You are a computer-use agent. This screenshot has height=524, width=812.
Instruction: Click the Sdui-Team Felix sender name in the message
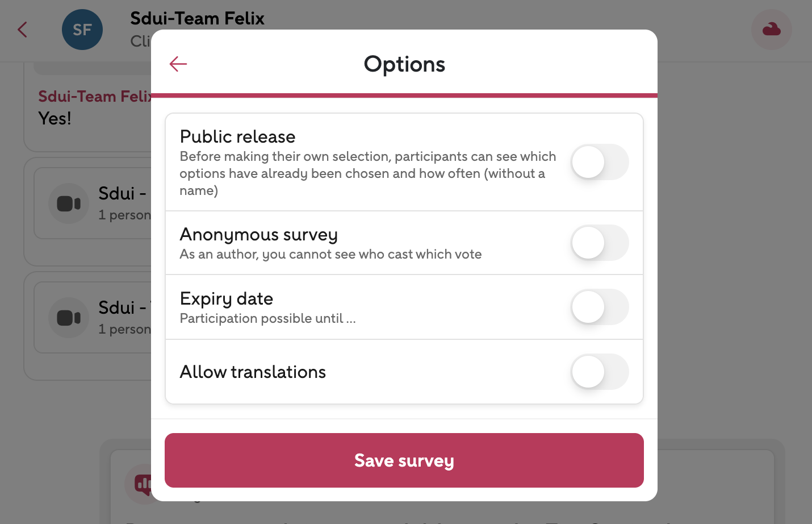(94, 97)
